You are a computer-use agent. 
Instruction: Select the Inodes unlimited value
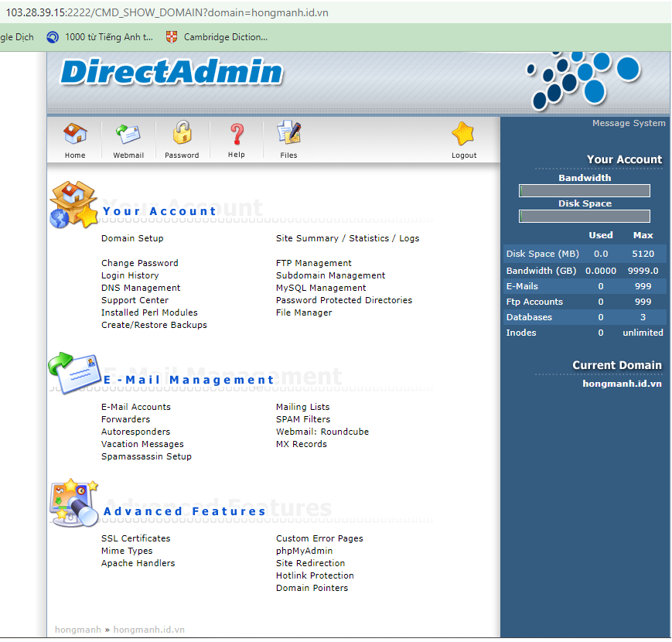tap(643, 333)
